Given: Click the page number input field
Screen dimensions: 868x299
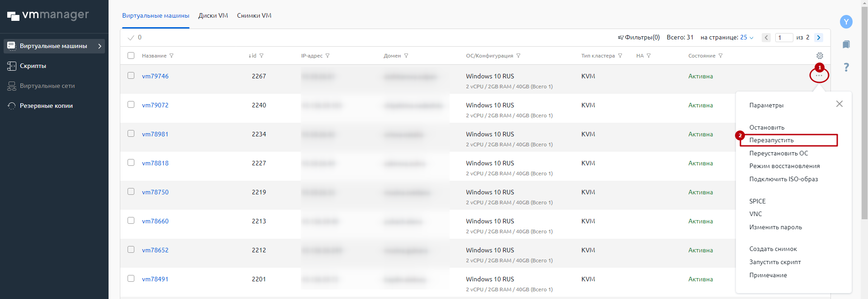Looking at the screenshot, I should (784, 38).
